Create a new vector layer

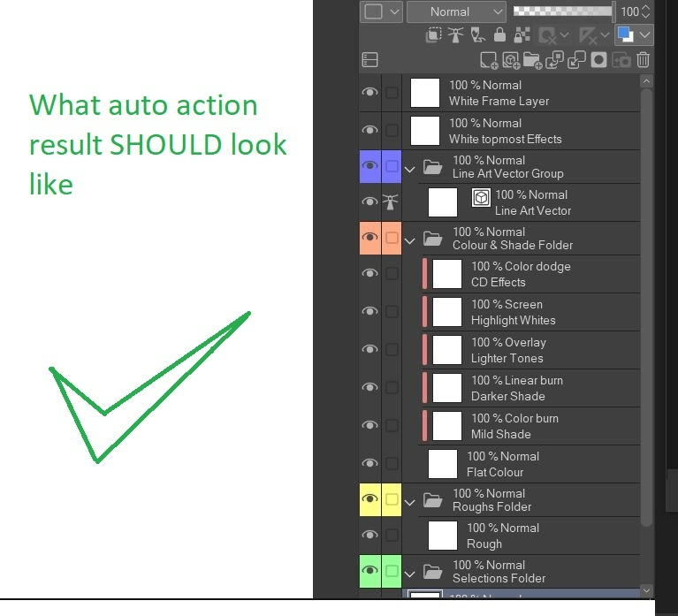pos(511,60)
